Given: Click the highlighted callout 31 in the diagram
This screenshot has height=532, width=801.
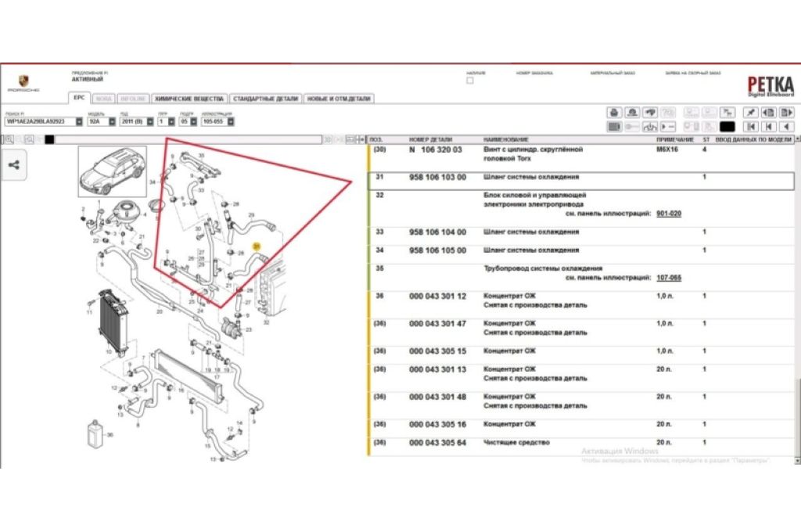Looking at the screenshot, I should [257, 247].
